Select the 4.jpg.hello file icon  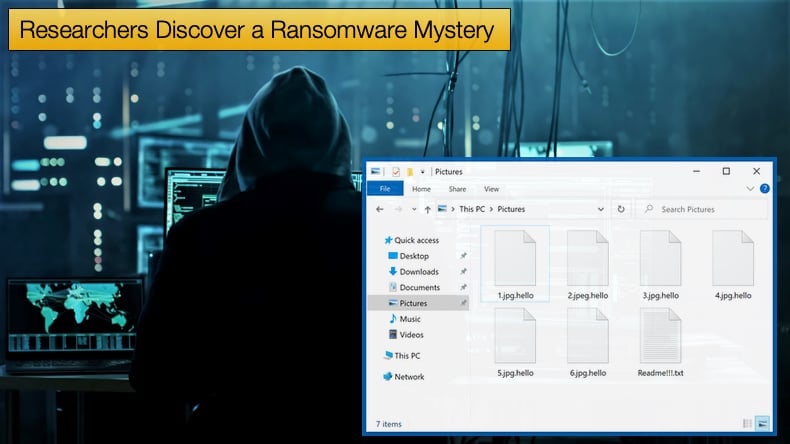click(x=733, y=258)
